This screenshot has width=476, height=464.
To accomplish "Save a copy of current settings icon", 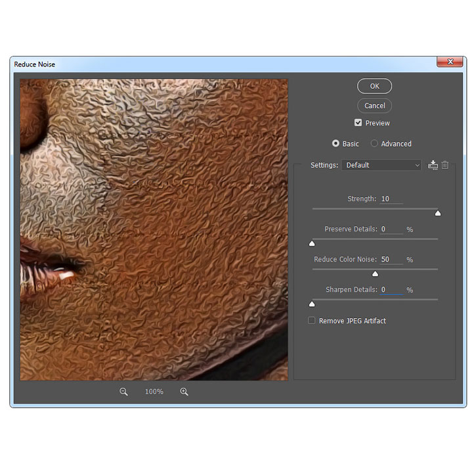I will click(x=433, y=165).
